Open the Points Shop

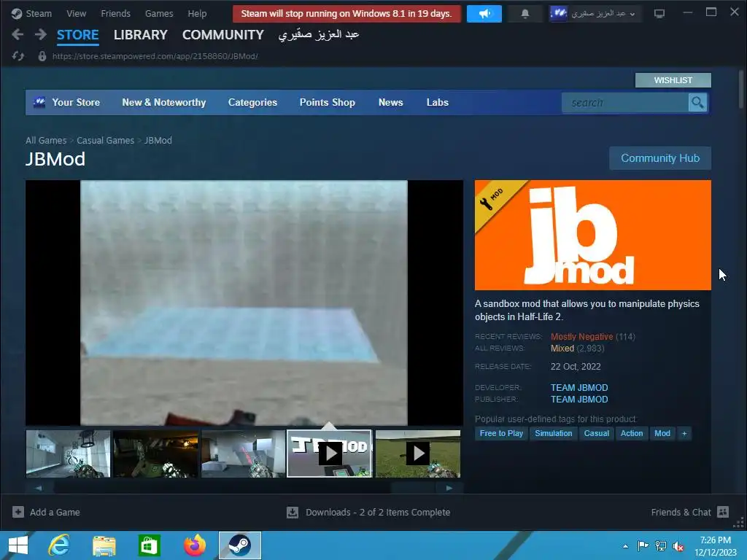coord(328,102)
